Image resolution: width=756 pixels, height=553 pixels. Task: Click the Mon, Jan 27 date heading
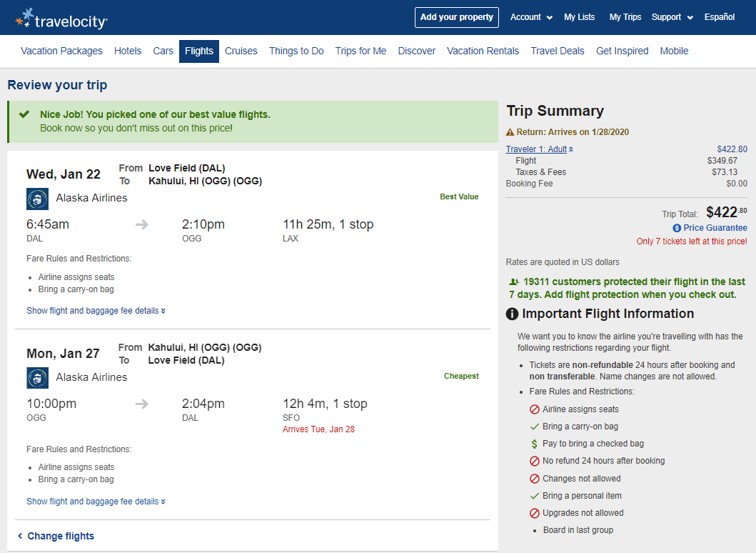click(x=63, y=354)
